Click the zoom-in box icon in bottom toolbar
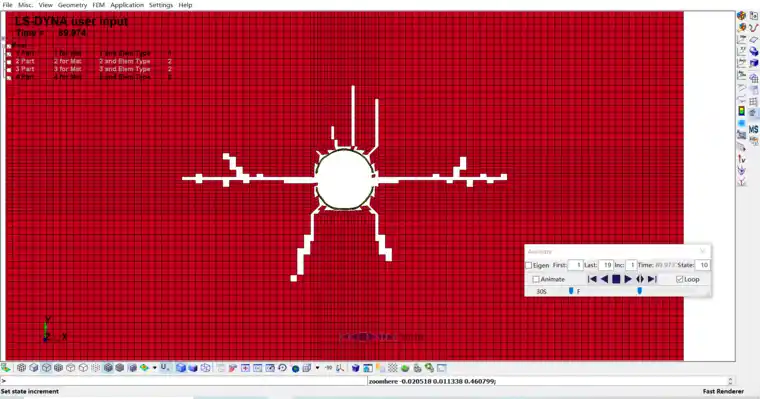The width and height of the screenshot is (760, 399). coord(245,368)
